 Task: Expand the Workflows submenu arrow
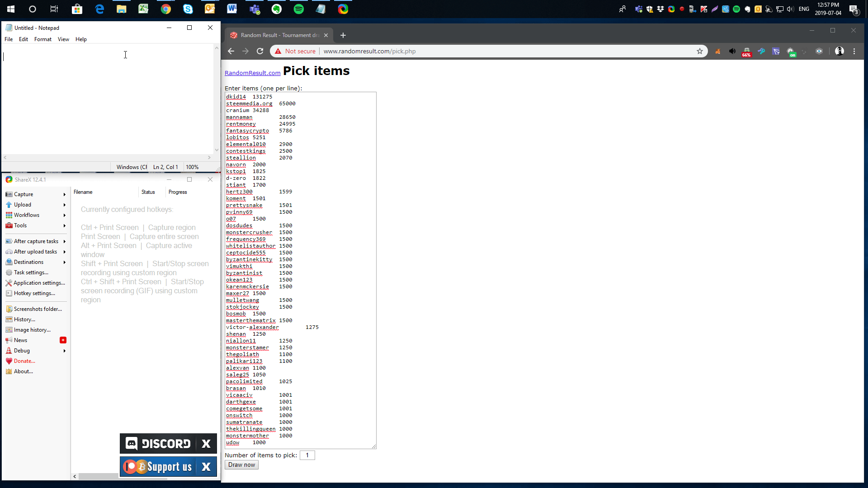65,215
